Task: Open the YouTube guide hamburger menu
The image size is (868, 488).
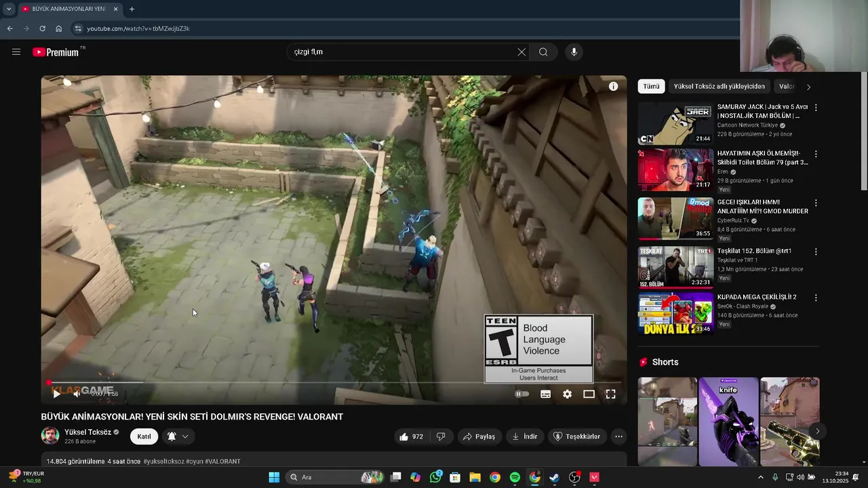Action: pos(16,52)
